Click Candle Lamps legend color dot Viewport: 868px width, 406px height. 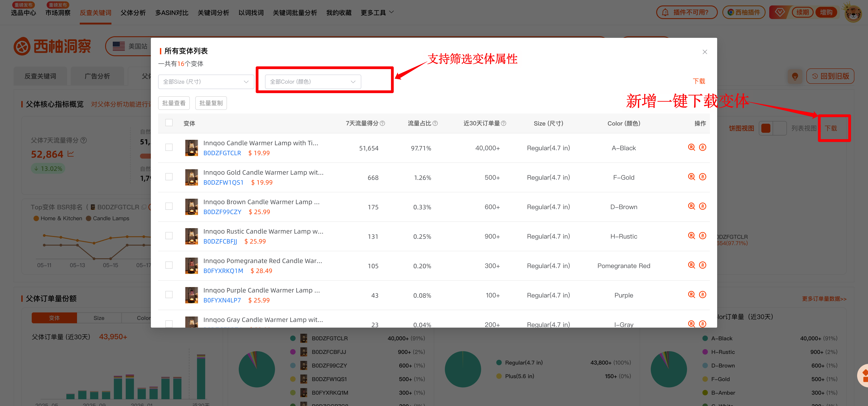click(89, 218)
